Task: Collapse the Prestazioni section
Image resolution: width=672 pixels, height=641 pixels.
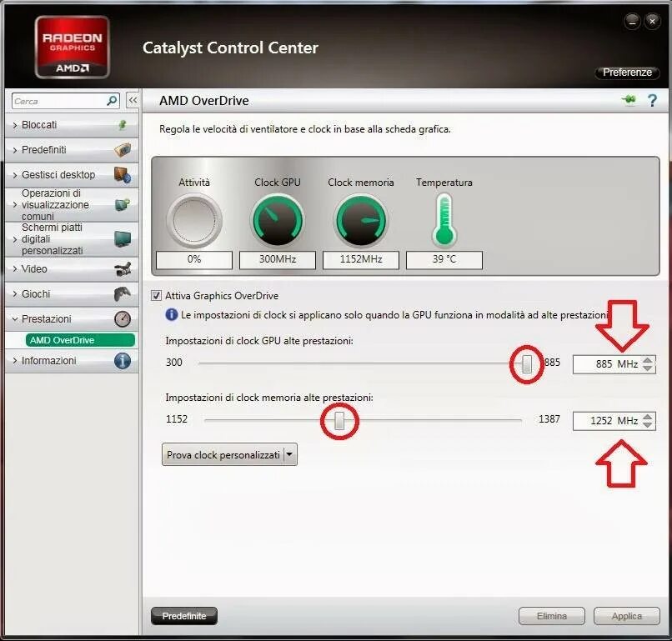Action: pyautogui.click(x=15, y=319)
